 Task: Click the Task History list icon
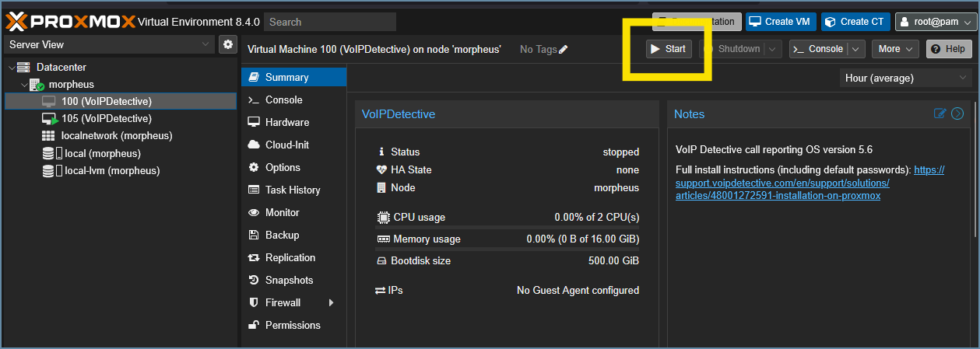[253, 190]
